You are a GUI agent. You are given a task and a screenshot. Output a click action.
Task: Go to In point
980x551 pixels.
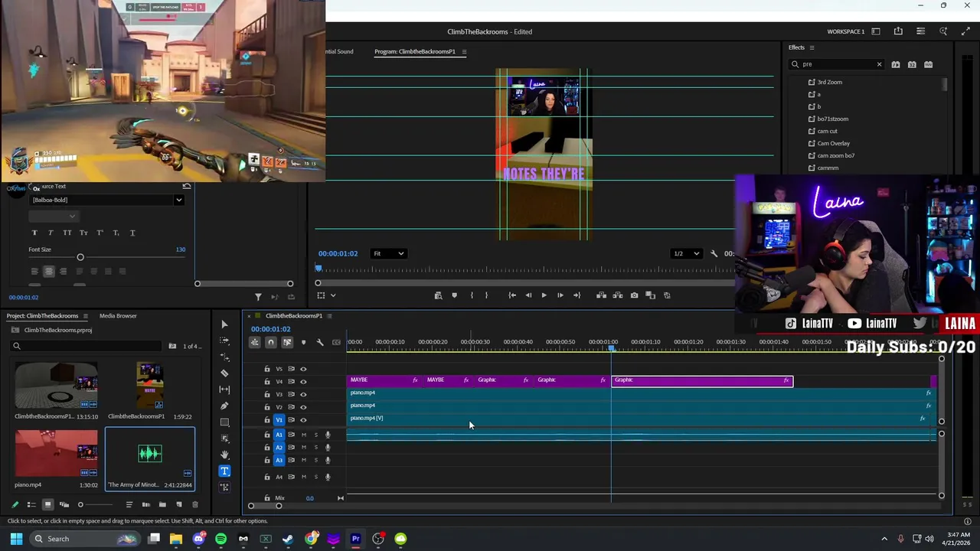(x=512, y=295)
